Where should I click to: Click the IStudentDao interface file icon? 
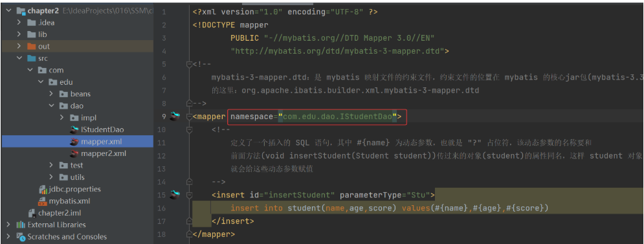74,130
